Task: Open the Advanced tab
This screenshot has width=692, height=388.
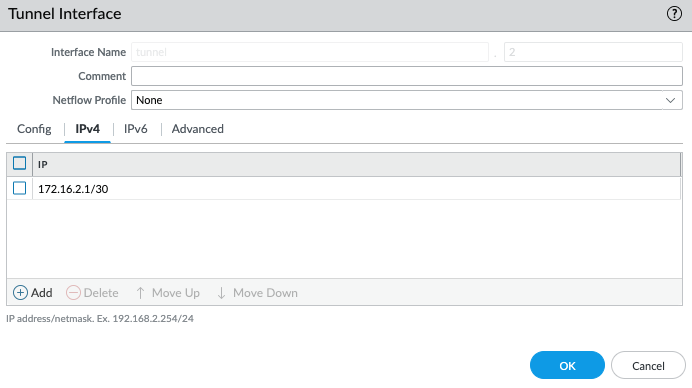Action: [198, 129]
